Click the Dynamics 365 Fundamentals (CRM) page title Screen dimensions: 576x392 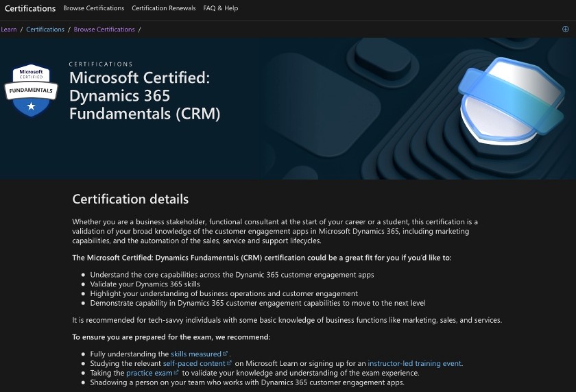pyautogui.click(x=145, y=96)
